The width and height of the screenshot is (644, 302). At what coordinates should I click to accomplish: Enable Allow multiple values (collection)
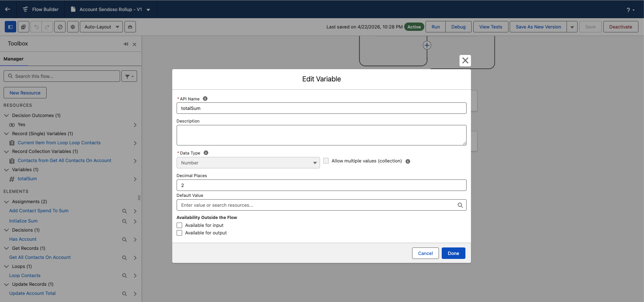coord(326,161)
